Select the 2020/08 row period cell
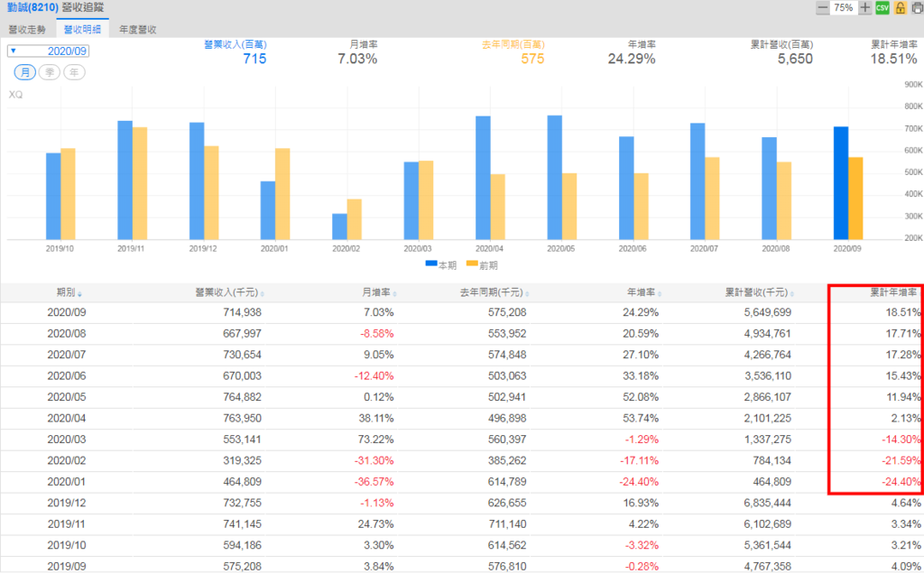The height and width of the screenshot is (574, 924). point(67,334)
